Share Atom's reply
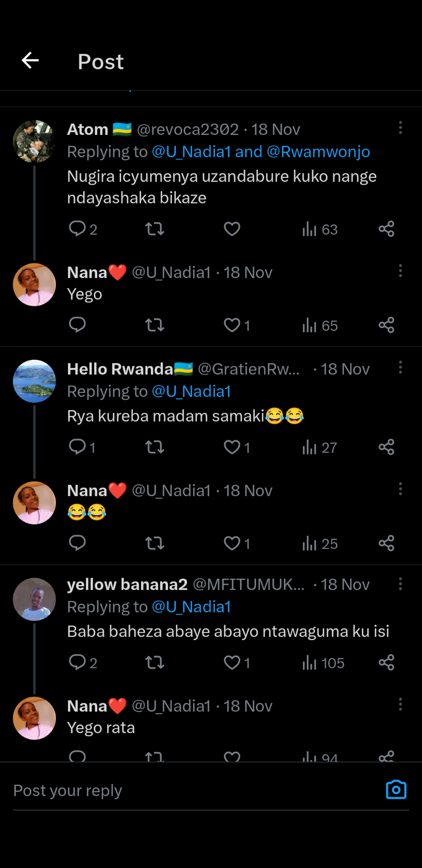This screenshot has height=868, width=422. [386, 229]
